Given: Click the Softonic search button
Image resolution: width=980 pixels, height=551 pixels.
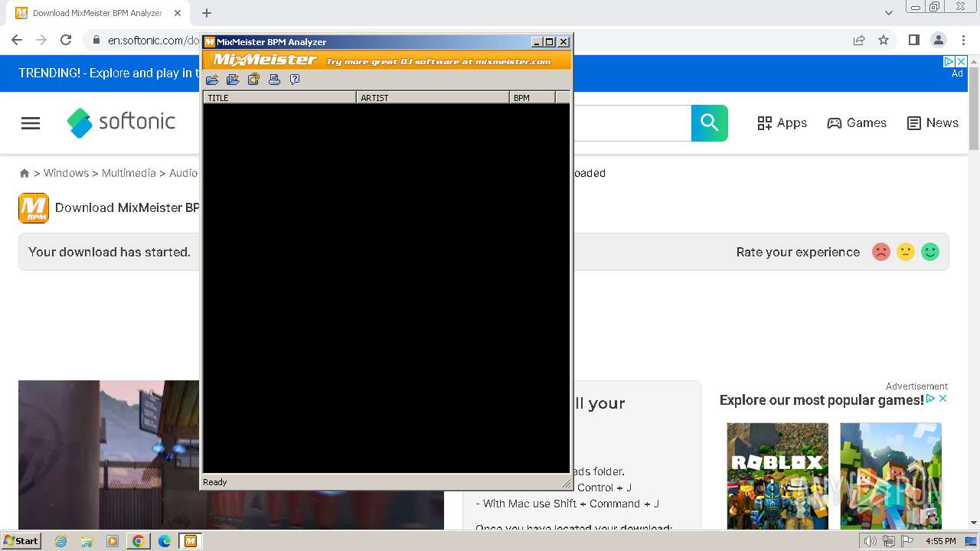Looking at the screenshot, I should tap(710, 123).
